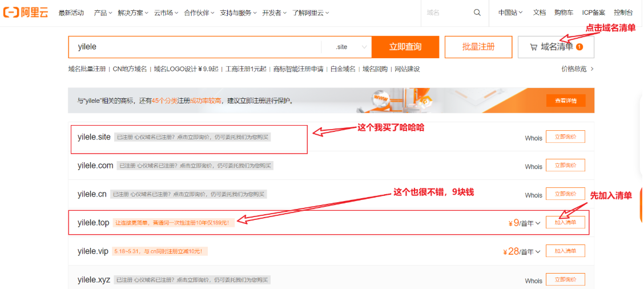Click Whois for yilele.com

(533, 167)
